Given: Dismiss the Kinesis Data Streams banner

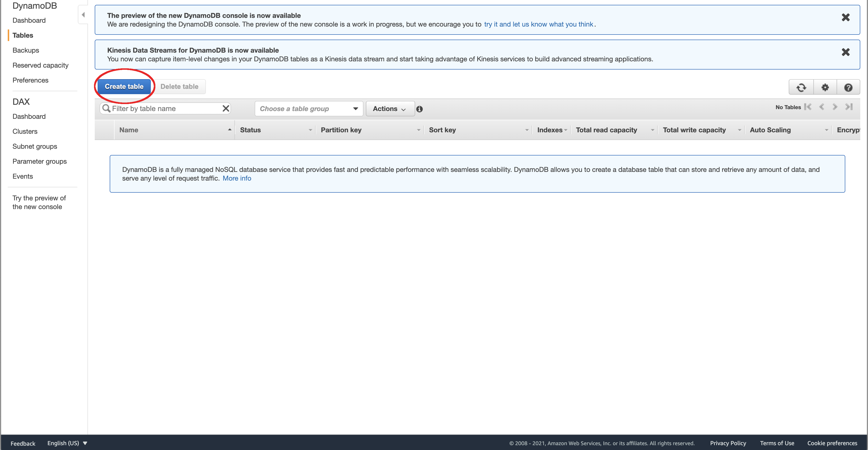Looking at the screenshot, I should tap(846, 52).
